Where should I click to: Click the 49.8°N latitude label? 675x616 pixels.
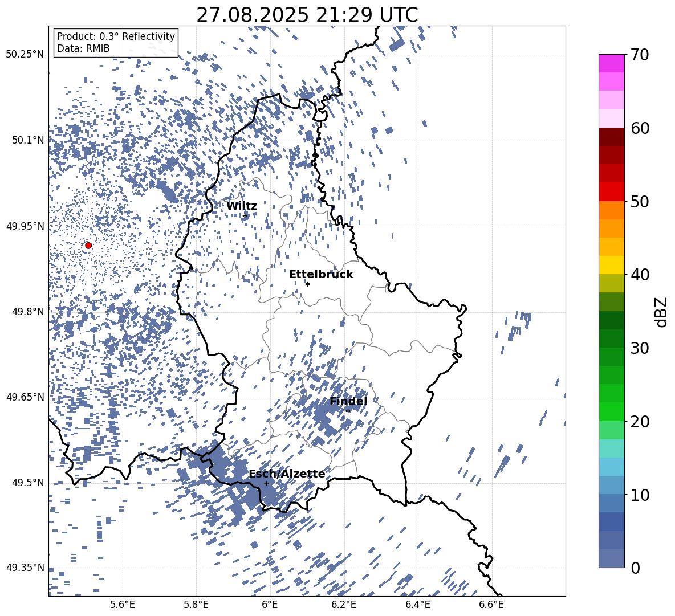pyautogui.click(x=29, y=312)
